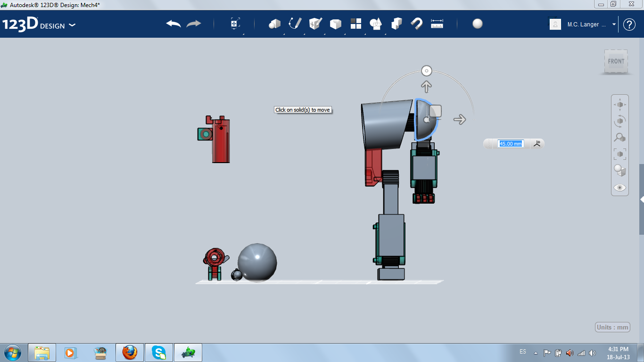Click the icon right of the 45.00 mm field
This screenshot has width=644, height=362.
[537, 144]
